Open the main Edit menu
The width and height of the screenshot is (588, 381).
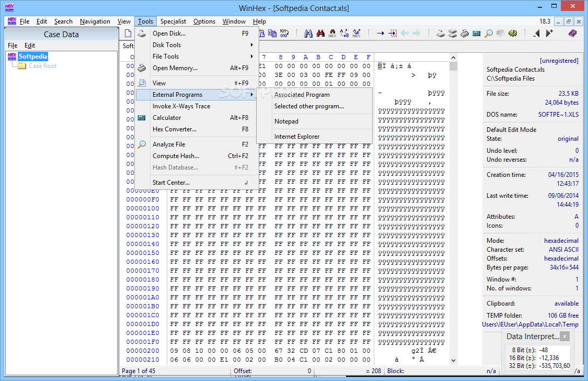point(42,21)
